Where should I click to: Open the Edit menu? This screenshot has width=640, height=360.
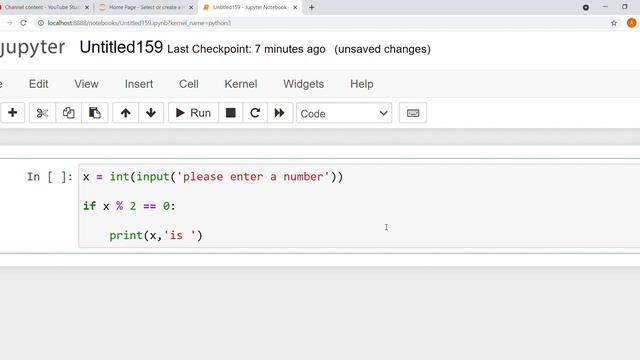point(38,84)
